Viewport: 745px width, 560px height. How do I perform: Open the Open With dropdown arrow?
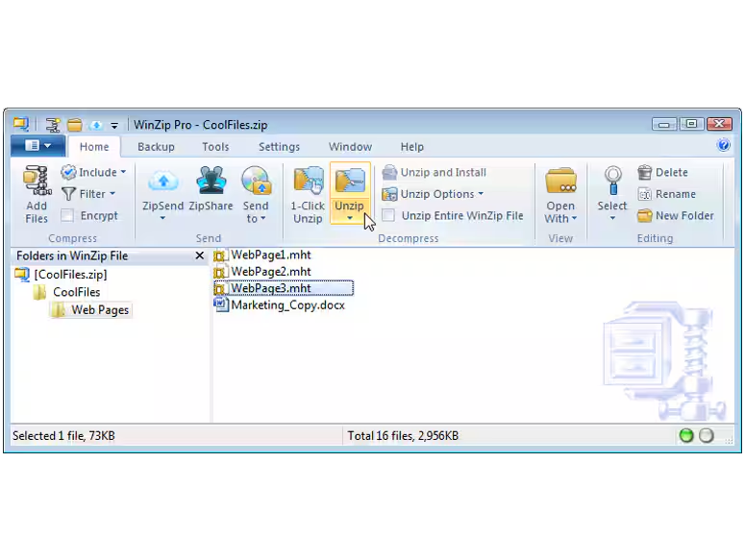(x=575, y=218)
